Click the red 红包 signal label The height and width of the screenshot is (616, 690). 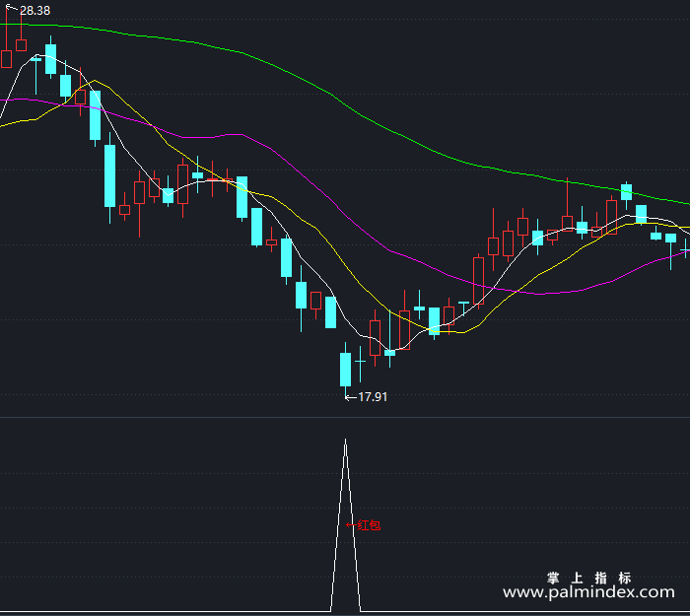369,525
